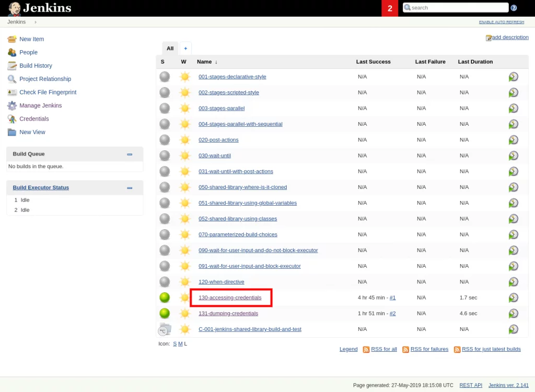Click the green status ball of 131-dumping-credentials
Viewport: 535px width, 392px height.
[165, 313]
